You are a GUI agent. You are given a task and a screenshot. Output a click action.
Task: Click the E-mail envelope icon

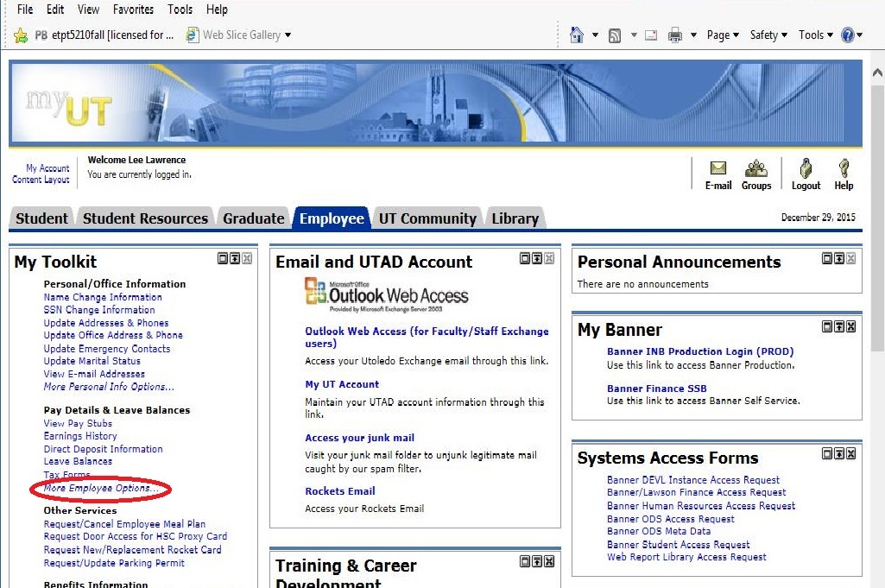tap(717, 168)
